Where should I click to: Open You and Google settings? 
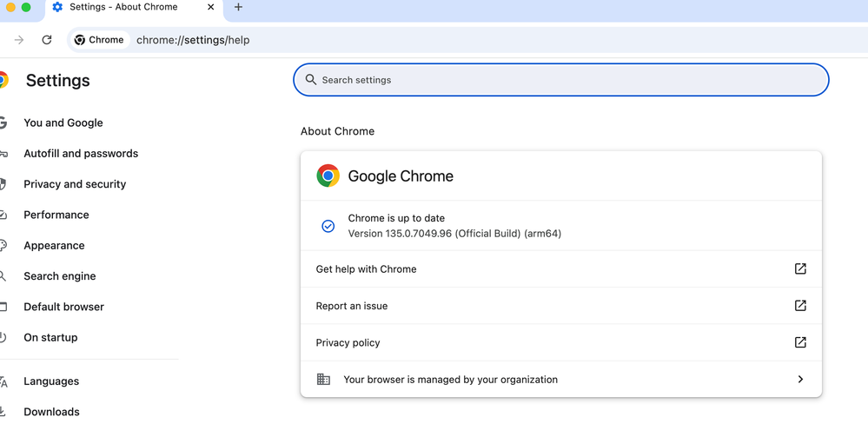(x=63, y=123)
